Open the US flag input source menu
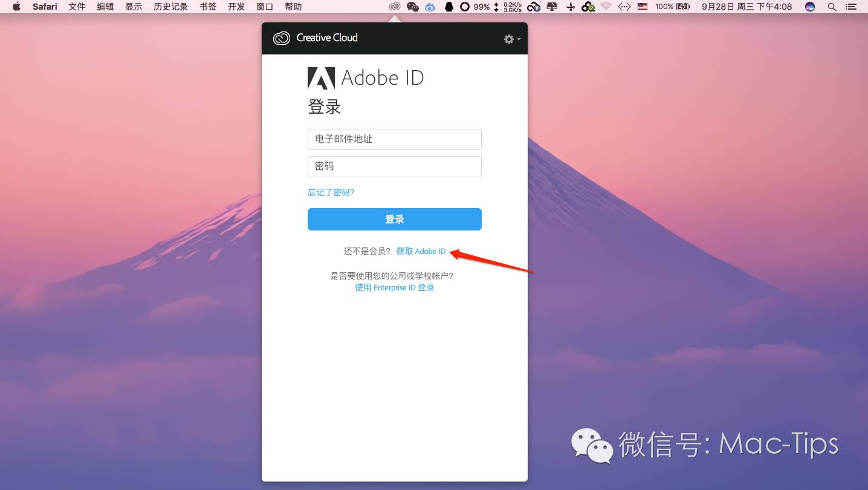 click(x=642, y=7)
